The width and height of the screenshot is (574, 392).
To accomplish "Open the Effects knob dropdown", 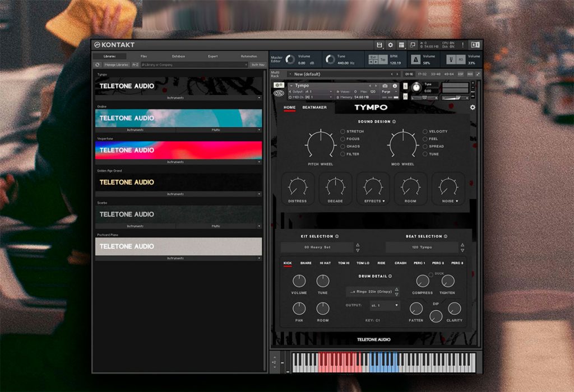I will point(383,201).
